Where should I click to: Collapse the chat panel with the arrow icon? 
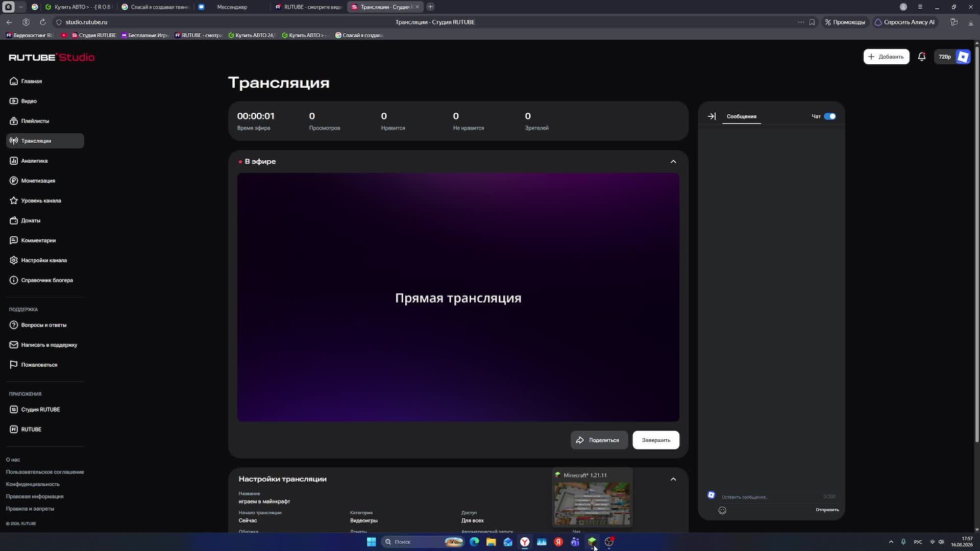point(712,116)
